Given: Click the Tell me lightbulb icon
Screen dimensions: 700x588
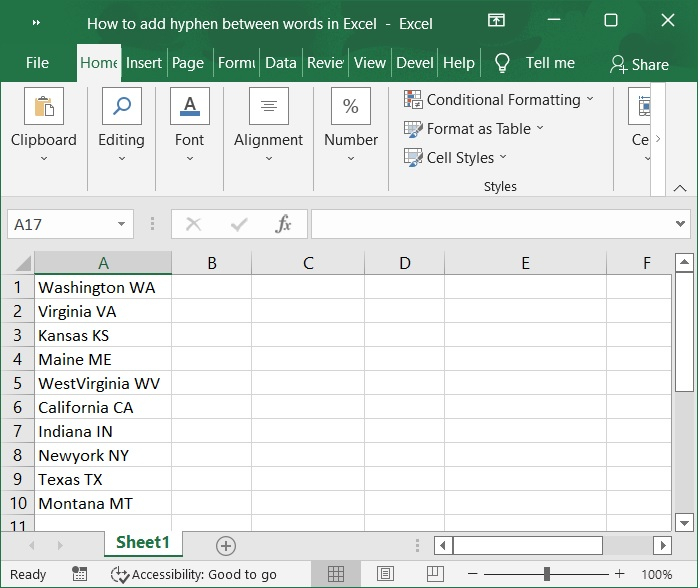Looking at the screenshot, I should (502, 63).
